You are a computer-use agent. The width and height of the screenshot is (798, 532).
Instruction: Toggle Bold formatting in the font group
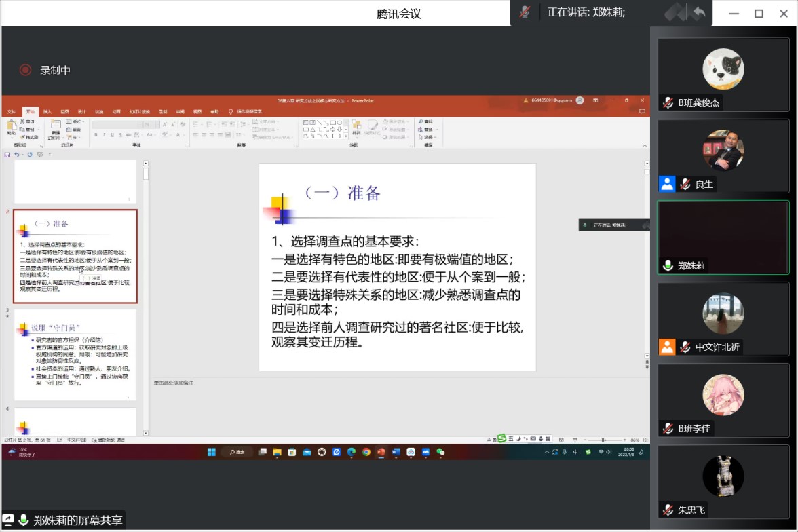[96, 135]
